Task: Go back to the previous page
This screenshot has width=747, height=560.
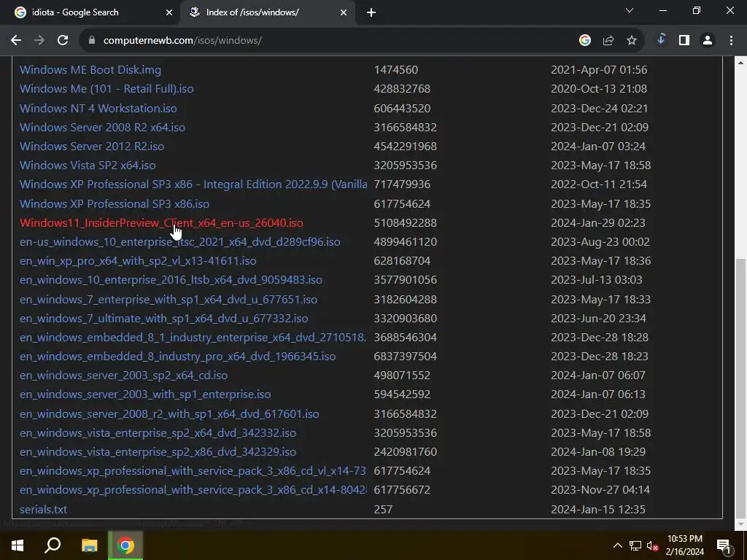Action: (x=16, y=41)
